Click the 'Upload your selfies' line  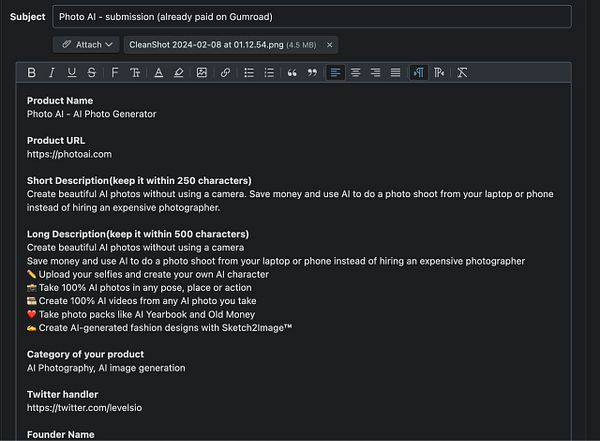148,274
